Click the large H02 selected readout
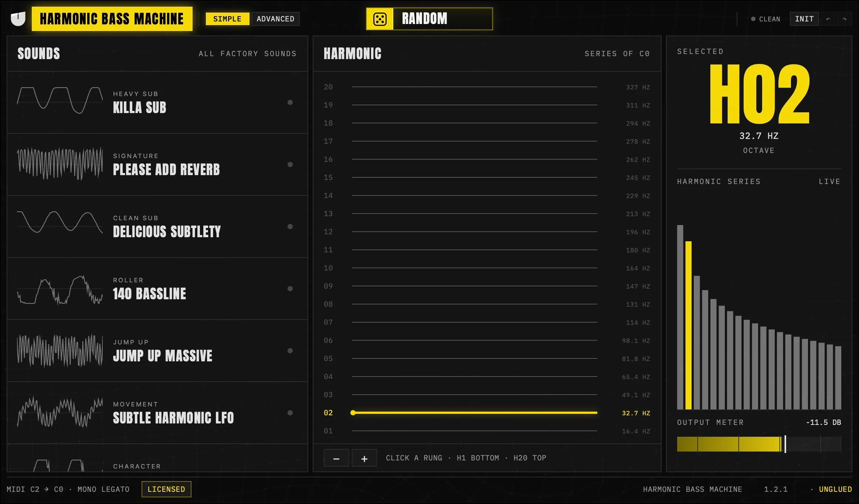This screenshot has height=504, width=859. [759, 94]
